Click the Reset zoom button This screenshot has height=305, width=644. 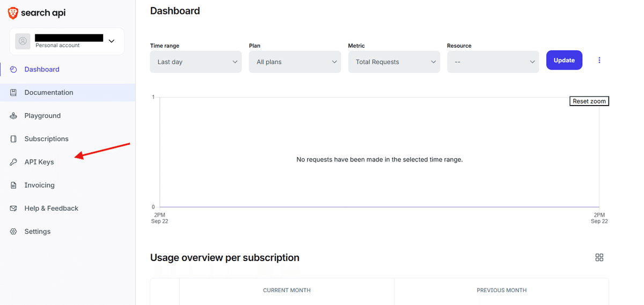coord(589,101)
